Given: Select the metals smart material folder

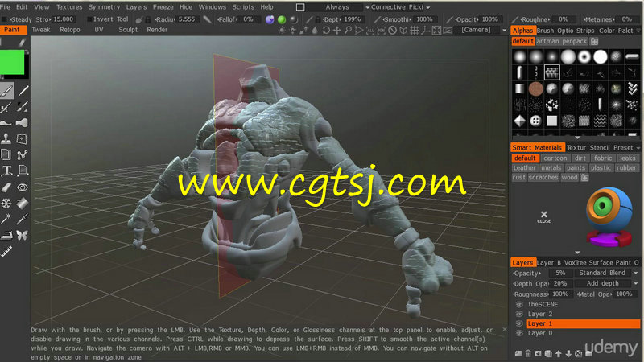Looking at the screenshot, I should point(551,168).
